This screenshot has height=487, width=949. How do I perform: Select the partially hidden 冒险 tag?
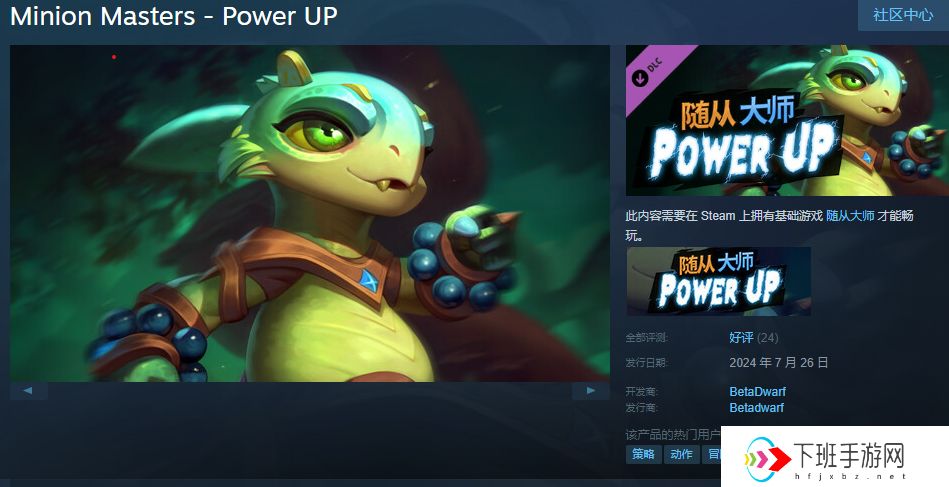pyautogui.click(x=712, y=454)
